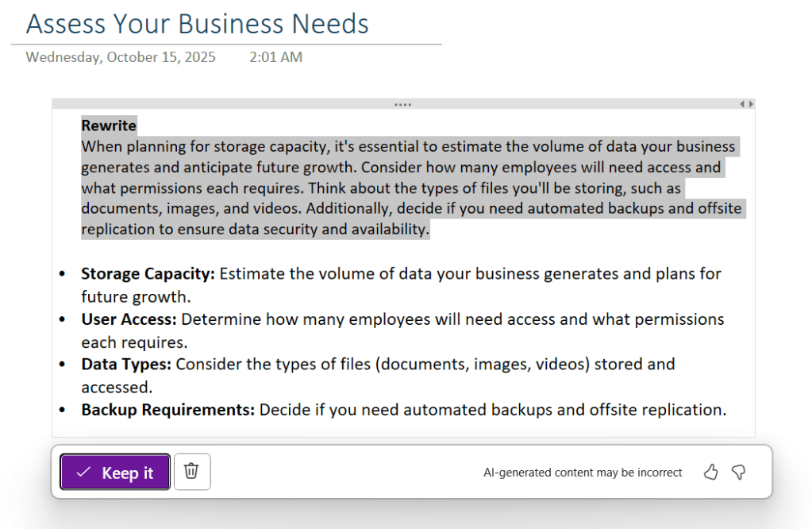The height and width of the screenshot is (529, 812).
Task: Click the right arrow on the note container header
Action: tap(751, 103)
